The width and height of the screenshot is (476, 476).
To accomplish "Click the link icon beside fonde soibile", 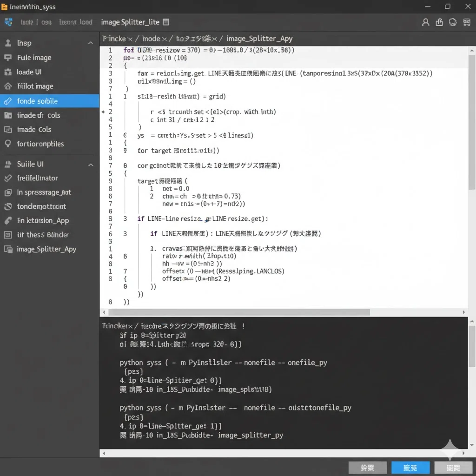I will [x=8, y=101].
